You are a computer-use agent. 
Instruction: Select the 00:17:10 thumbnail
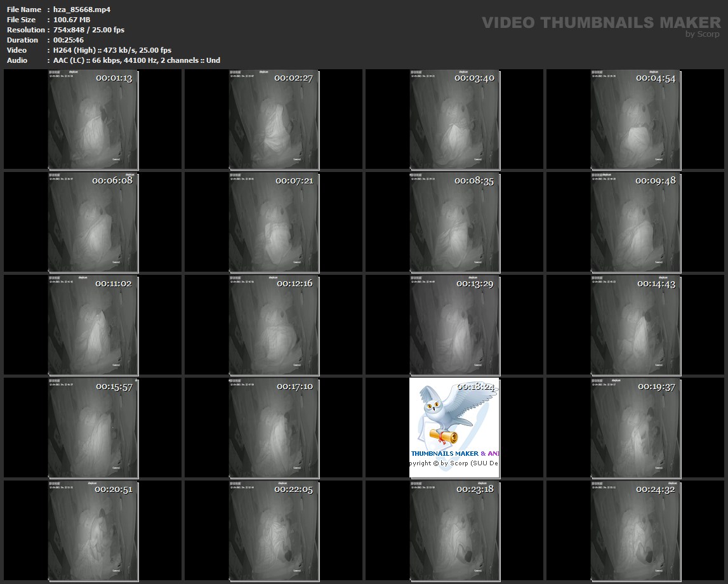pos(274,428)
